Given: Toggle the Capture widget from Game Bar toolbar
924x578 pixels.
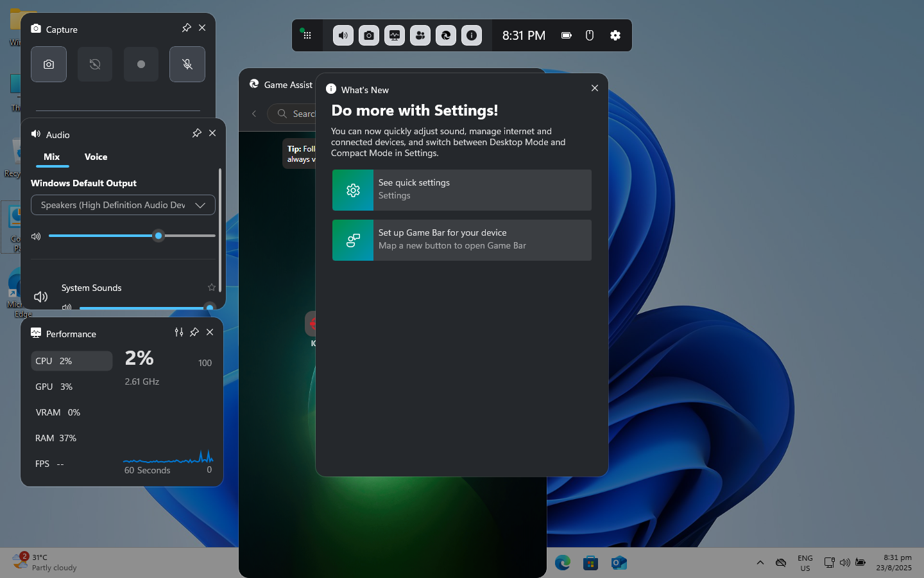Looking at the screenshot, I should click(x=369, y=35).
